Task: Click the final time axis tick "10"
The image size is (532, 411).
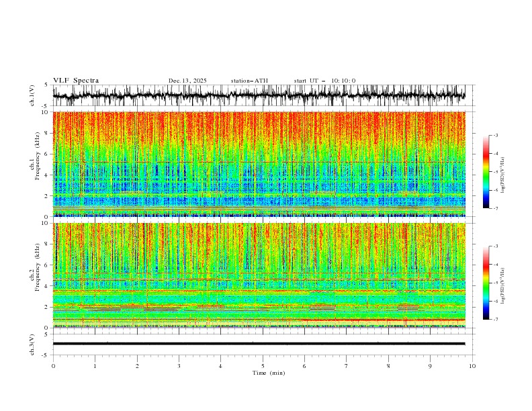Action: 472,366
